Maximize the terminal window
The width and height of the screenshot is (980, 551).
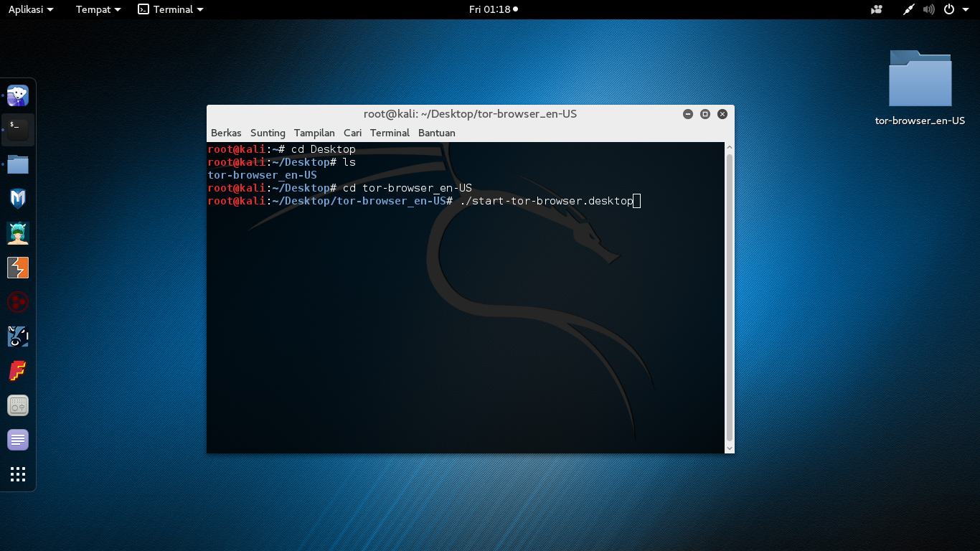(x=705, y=114)
